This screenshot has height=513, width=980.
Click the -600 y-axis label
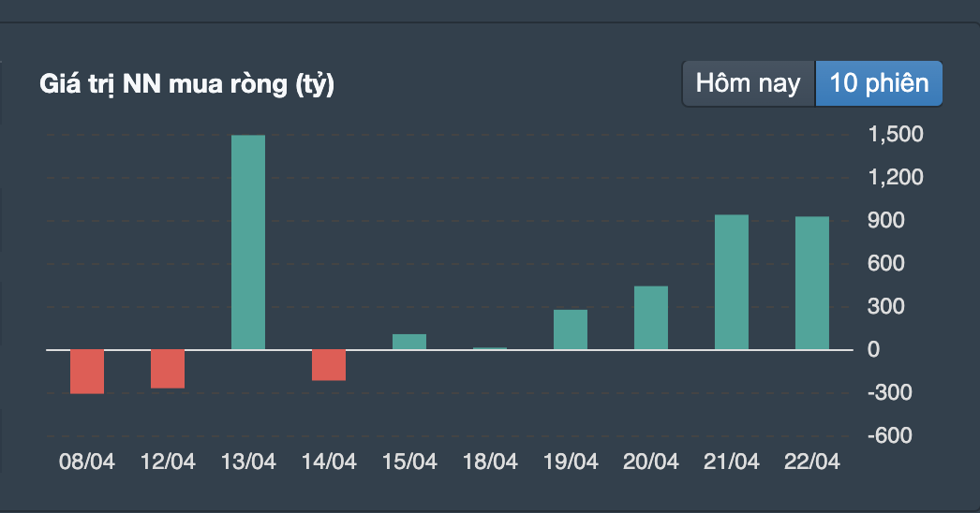pos(891,435)
